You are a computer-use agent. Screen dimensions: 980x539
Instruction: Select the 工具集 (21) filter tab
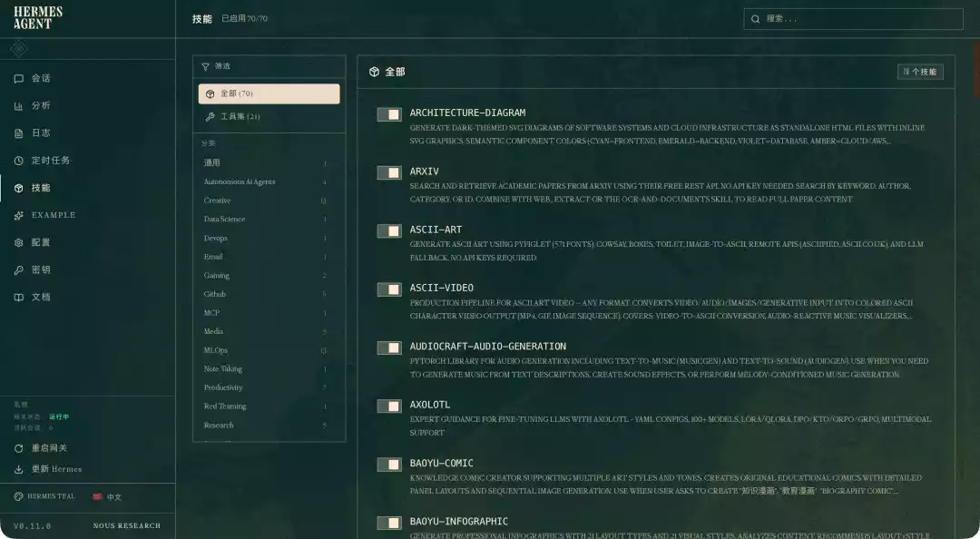click(x=240, y=117)
